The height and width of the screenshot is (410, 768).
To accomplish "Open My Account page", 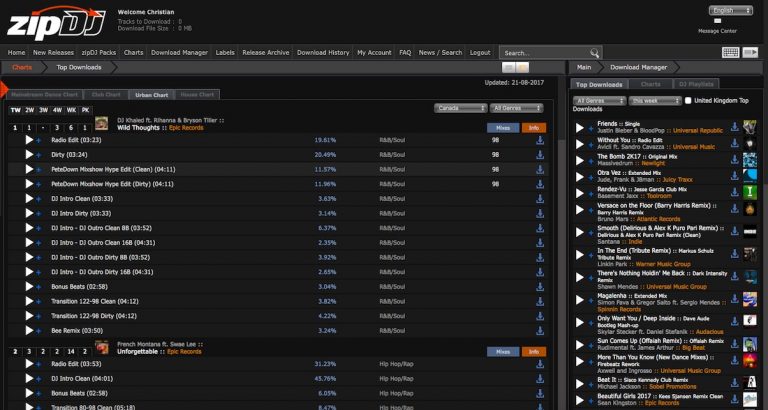I will (x=374, y=52).
